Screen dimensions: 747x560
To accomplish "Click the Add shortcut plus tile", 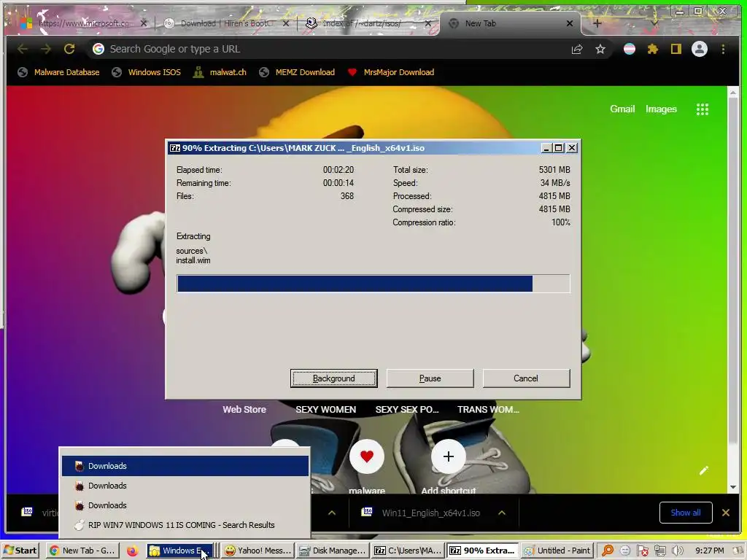I will click(449, 456).
